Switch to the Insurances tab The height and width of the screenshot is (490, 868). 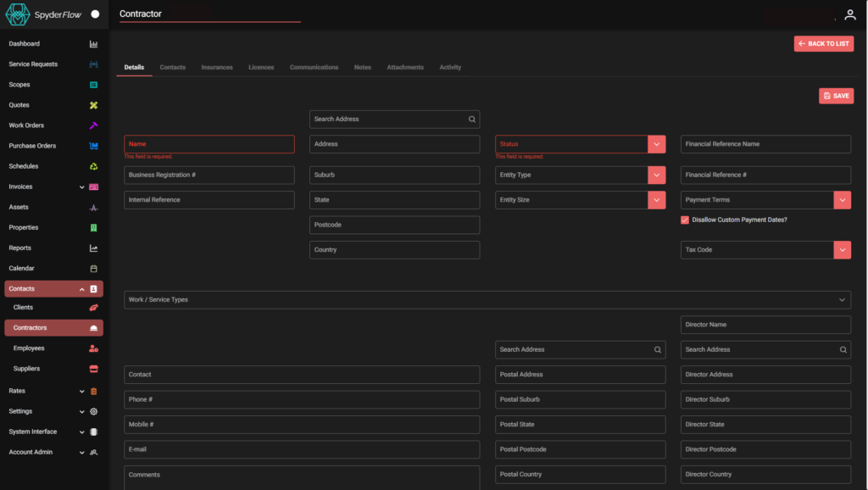(217, 68)
